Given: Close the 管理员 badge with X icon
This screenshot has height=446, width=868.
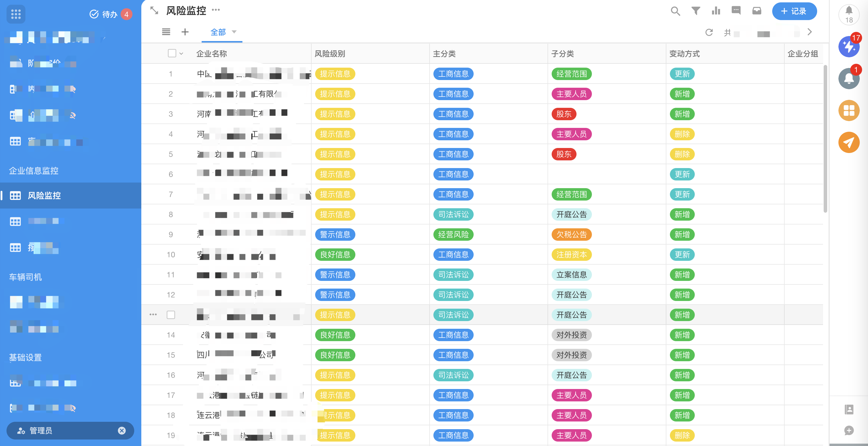Looking at the screenshot, I should click(x=122, y=431).
